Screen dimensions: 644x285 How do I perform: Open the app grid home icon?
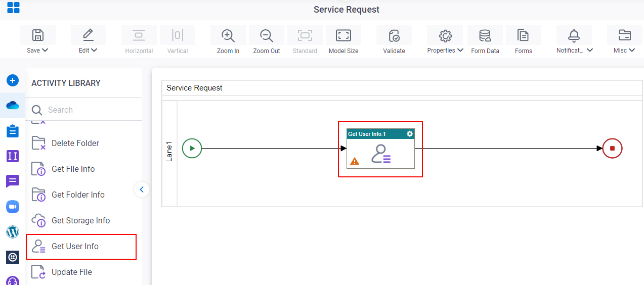[14, 8]
